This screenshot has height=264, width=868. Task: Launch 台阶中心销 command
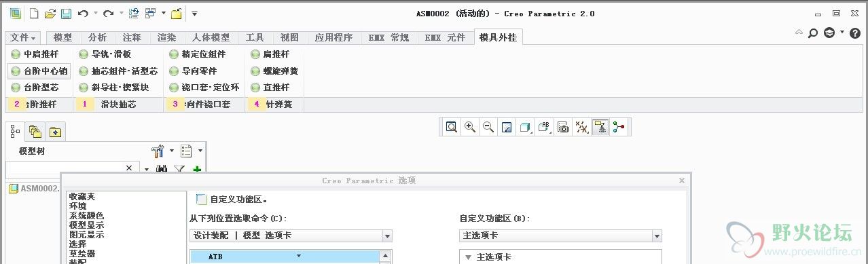pyautogui.click(x=39, y=71)
